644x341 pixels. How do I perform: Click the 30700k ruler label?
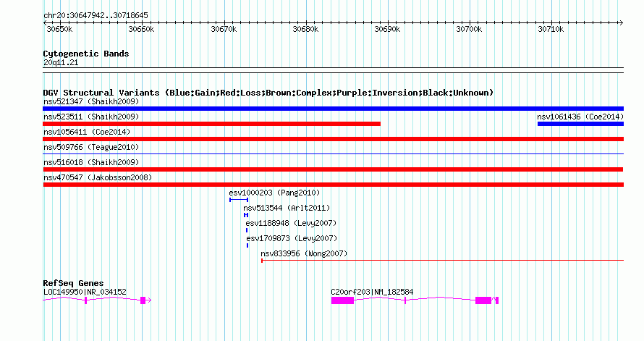tap(469, 29)
